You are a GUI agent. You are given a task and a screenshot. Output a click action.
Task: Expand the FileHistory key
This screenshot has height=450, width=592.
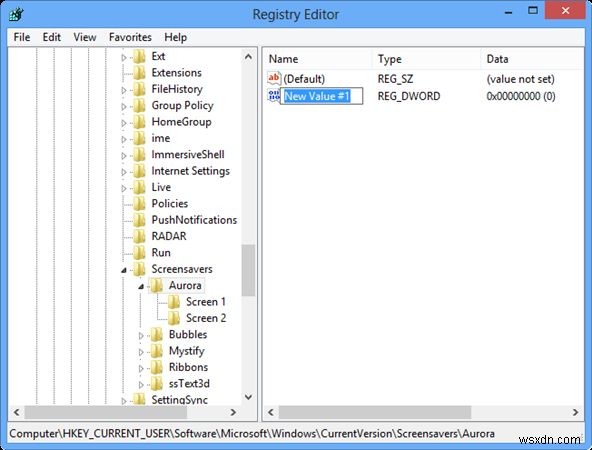pyautogui.click(x=124, y=90)
